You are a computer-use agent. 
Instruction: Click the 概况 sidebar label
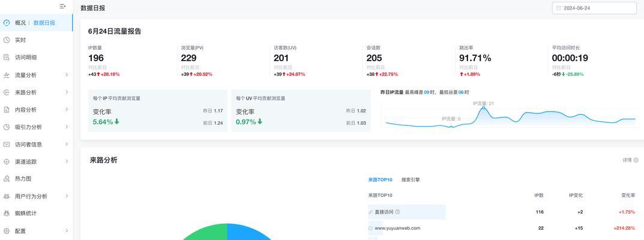(x=20, y=23)
